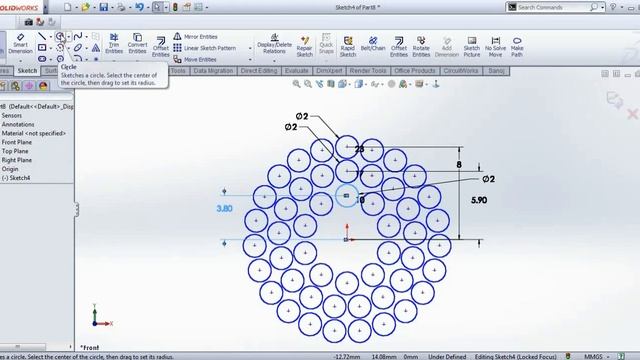Click the Select cursor tool
The height and width of the screenshot is (360, 640).
tap(157, 7)
